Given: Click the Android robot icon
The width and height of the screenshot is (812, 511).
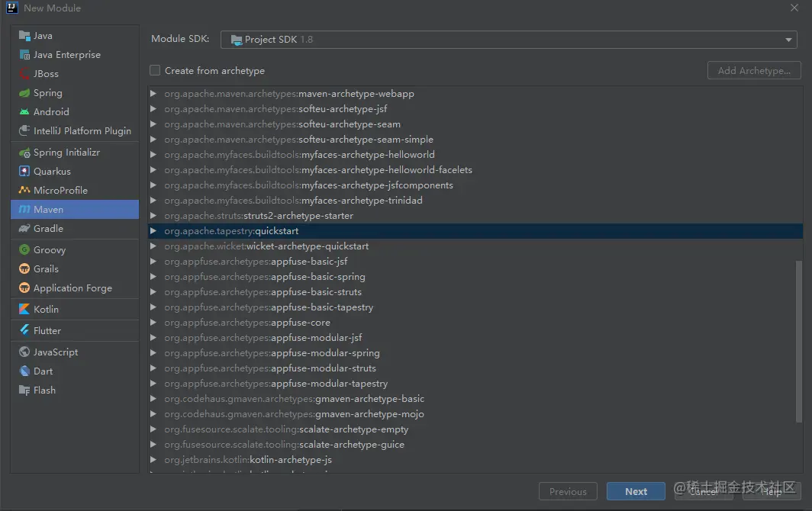Looking at the screenshot, I should pos(25,112).
